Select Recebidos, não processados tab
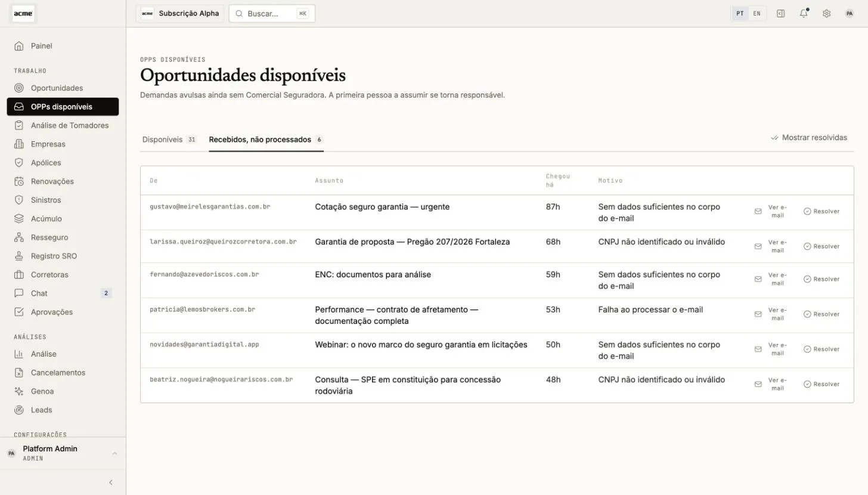 (266, 140)
